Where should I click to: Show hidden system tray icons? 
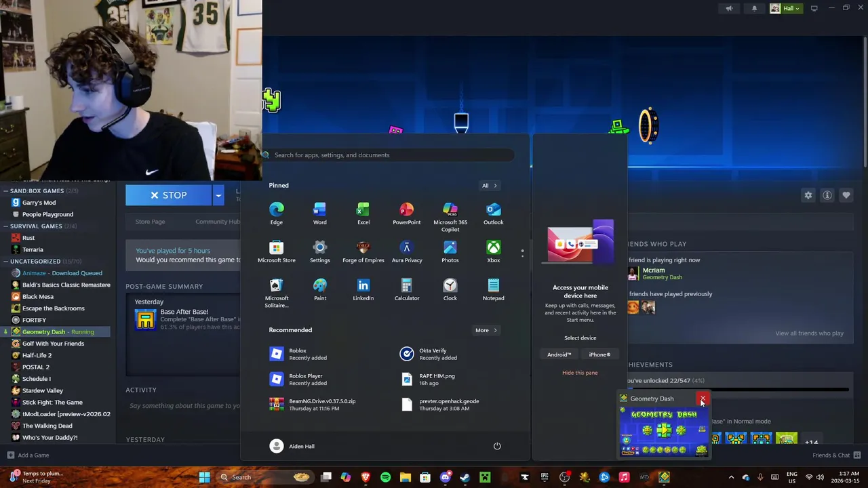pyautogui.click(x=731, y=477)
